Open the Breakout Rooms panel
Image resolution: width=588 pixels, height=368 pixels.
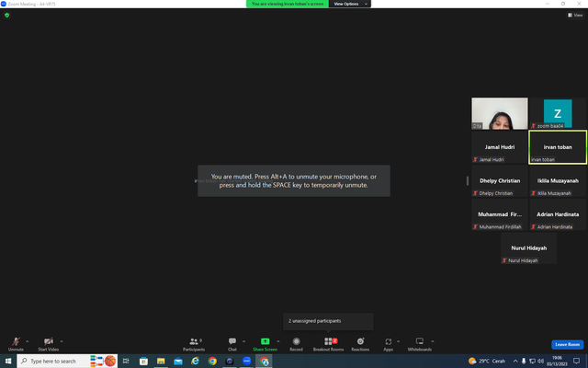tap(328, 343)
